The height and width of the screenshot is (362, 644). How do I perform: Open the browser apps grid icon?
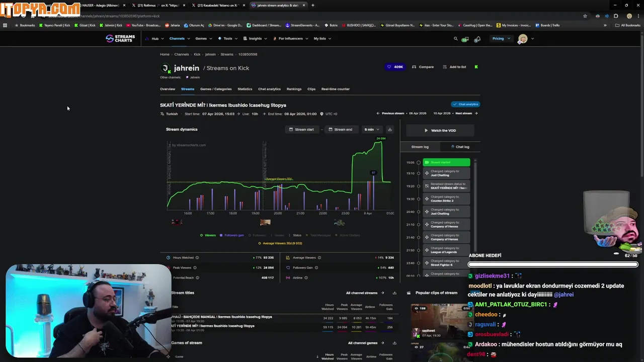(x=5, y=25)
